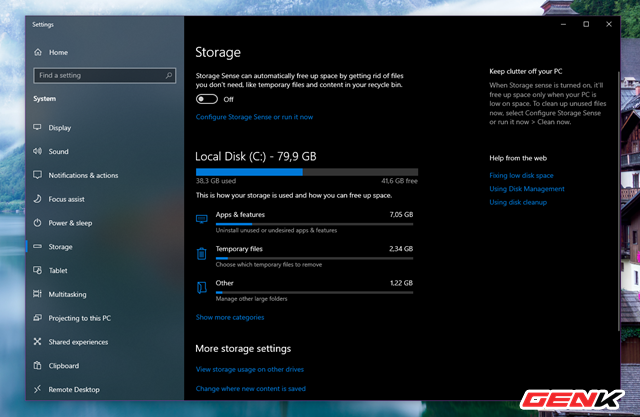
Task: Open the Fixing low disk space help link
Action: pyautogui.click(x=521, y=175)
